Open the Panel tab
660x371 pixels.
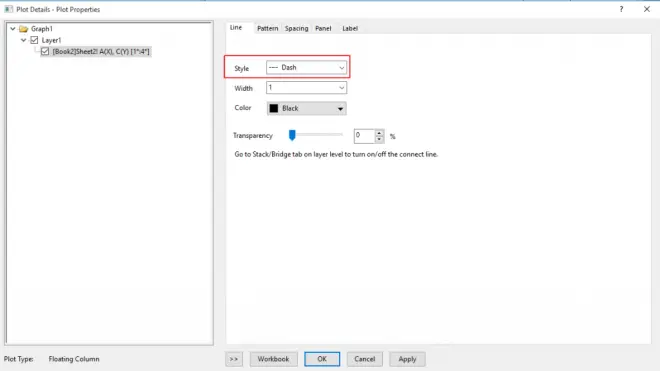[x=323, y=28]
